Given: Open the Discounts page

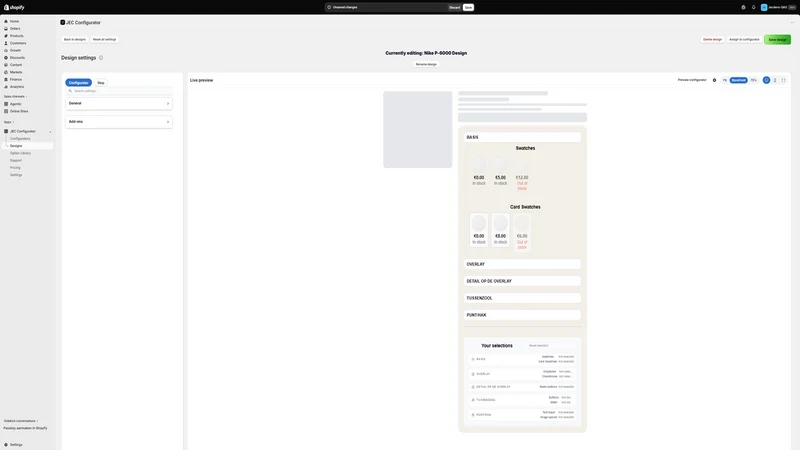Looking at the screenshot, I should 17,58.
